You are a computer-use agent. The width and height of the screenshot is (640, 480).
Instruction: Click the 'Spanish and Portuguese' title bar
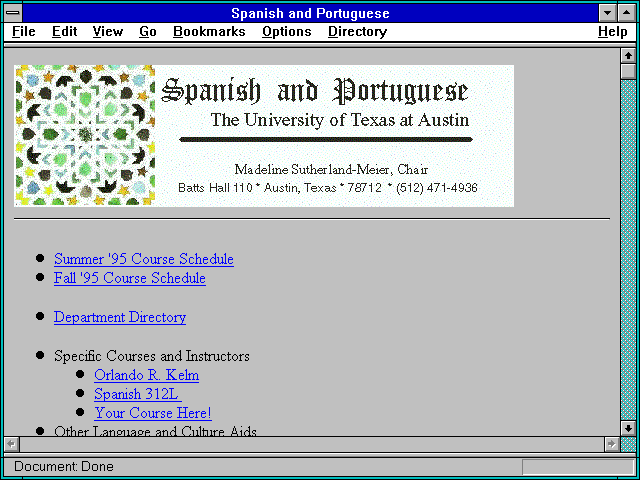click(x=311, y=13)
